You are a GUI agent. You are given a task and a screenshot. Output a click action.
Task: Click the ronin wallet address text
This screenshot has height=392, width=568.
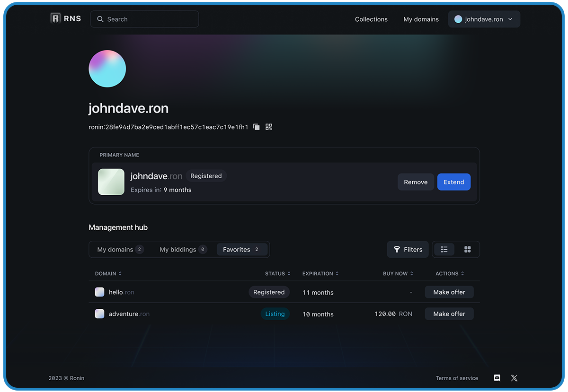169,127
